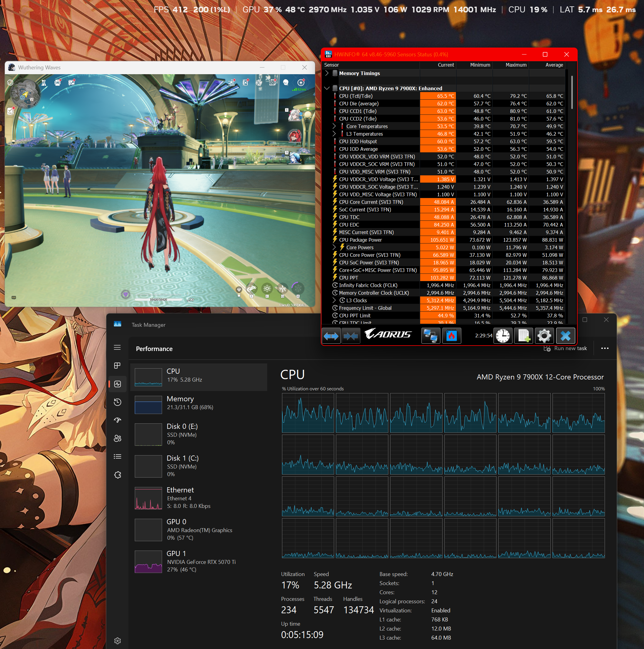Image resolution: width=644 pixels, height=649 pixels.
Task: Activate the R key ultimate icon
Action: tap(298, 288)
